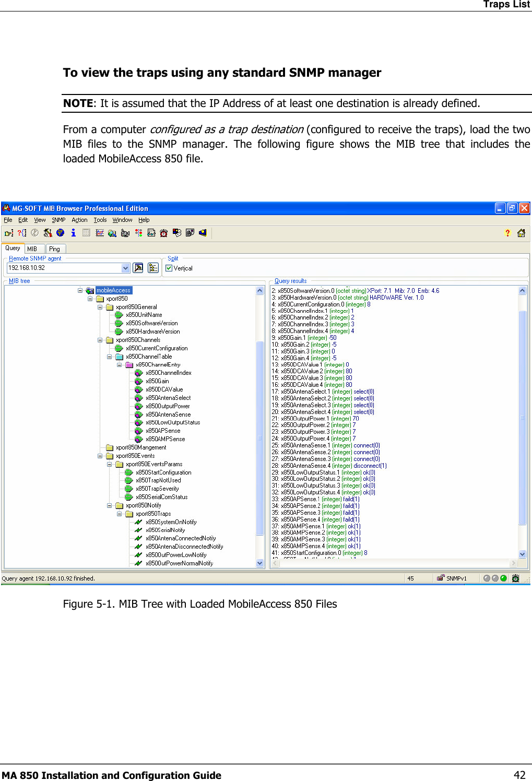Image resolution: width=532 pixels, height=781 pixels.
Task: Click the MIB tree scrollbar down arrow
Action: coord(260,563)
